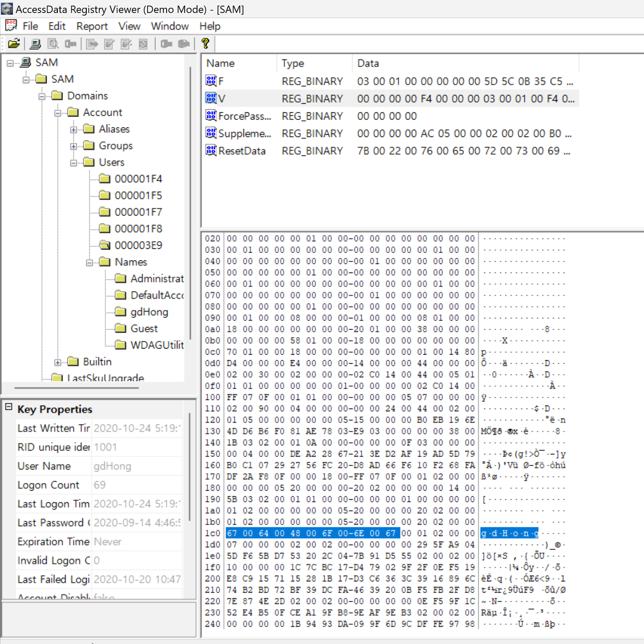Select the WDAGUtilit name key

pyautogui.click(x=157, y=345)
